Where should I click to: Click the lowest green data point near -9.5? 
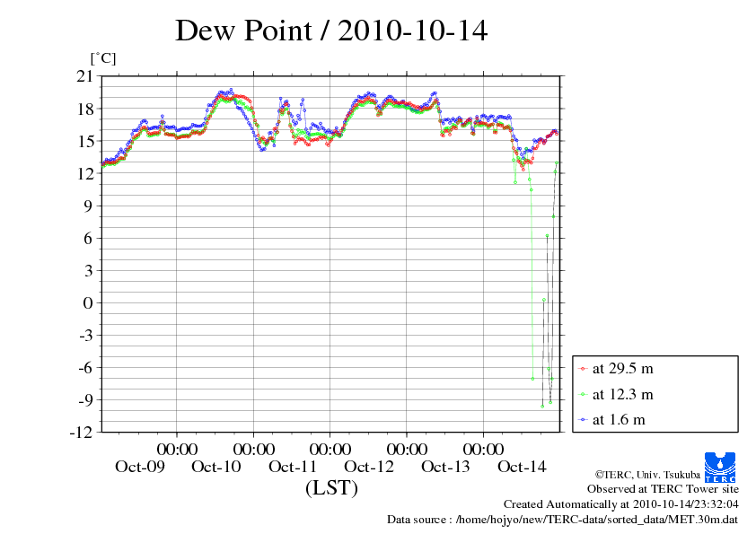tap(542, 407)
